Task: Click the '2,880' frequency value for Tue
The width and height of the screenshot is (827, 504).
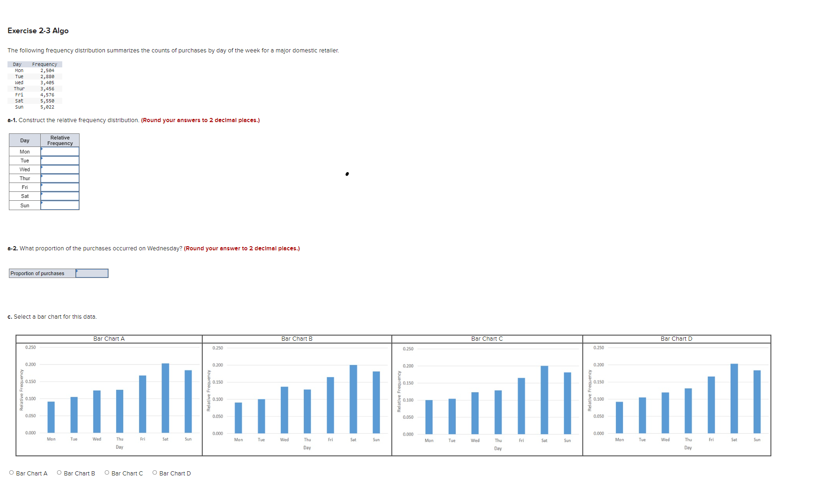Action: [47, 77]
